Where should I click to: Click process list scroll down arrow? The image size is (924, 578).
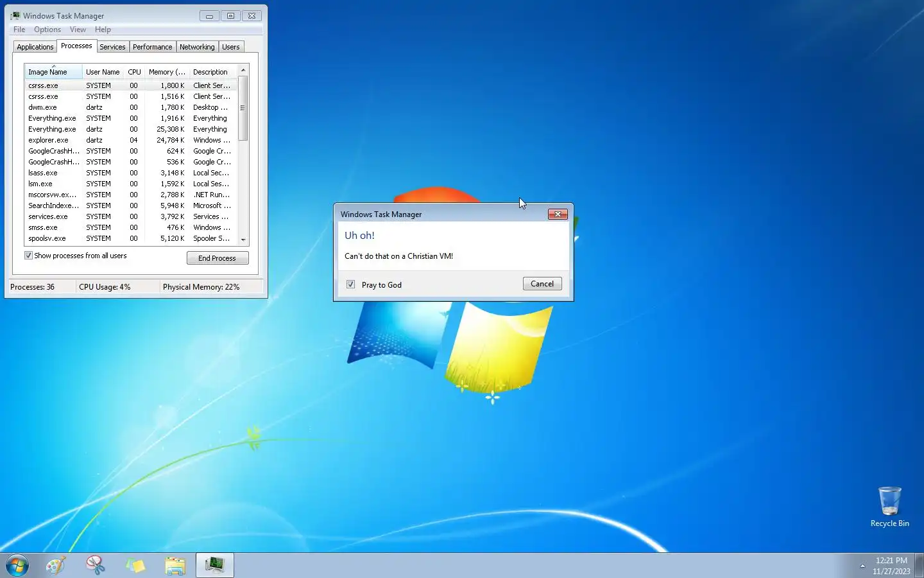coord(243,240)
